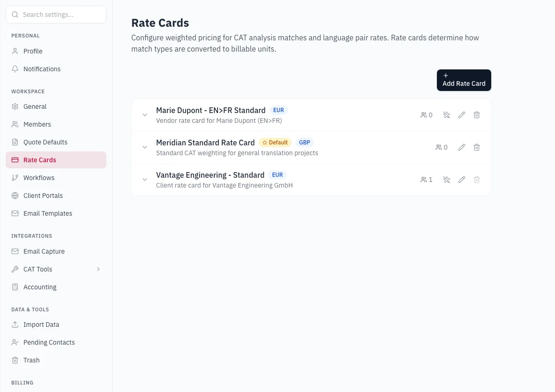This screenshot has width=555, height=392.
Task: Click the upload icon beside Import Data
Action: point(15,324)
